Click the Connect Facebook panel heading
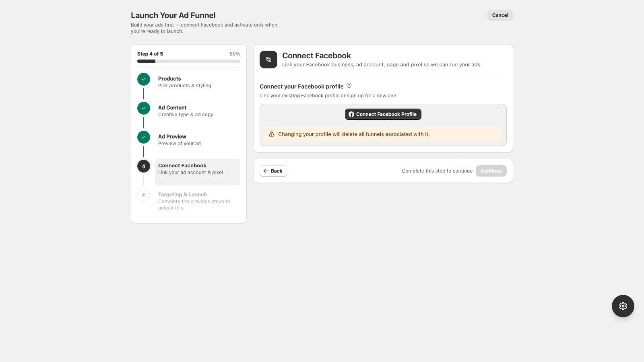644x362 pixels. point(316,56)
